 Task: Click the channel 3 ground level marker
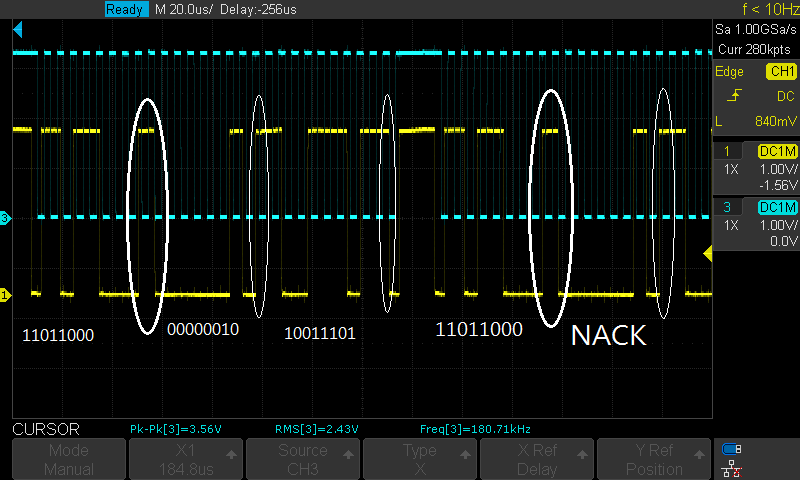[x=5, y=218]
